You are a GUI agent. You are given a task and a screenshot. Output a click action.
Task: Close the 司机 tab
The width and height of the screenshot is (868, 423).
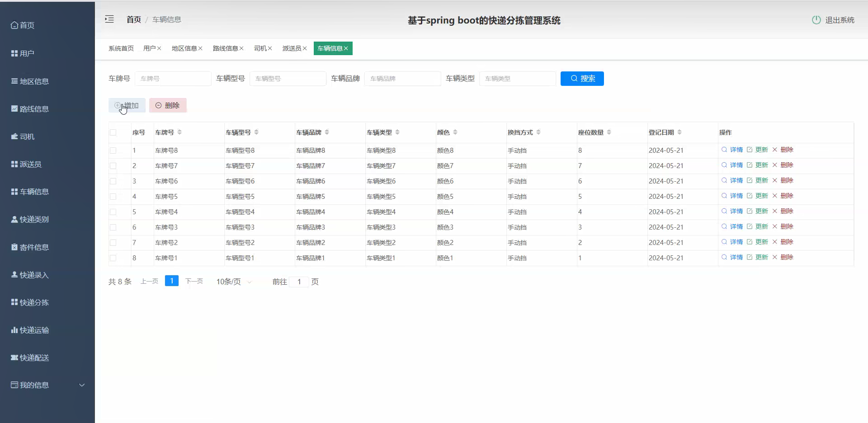(x=271, y=48)
